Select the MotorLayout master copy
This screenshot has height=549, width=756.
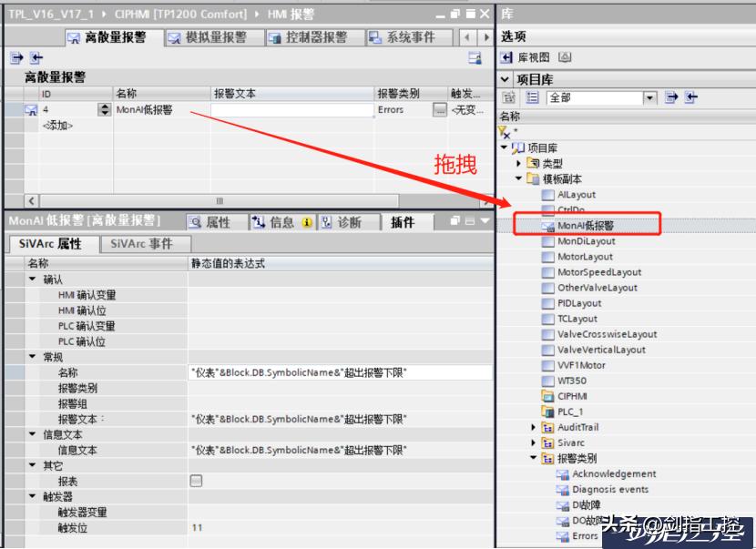(x=583, y=257)
